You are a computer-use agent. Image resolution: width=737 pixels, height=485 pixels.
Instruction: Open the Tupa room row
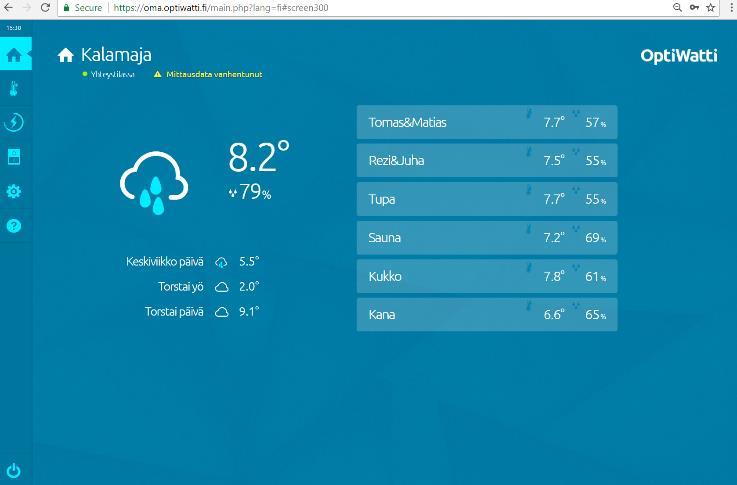tap(487, 199)
